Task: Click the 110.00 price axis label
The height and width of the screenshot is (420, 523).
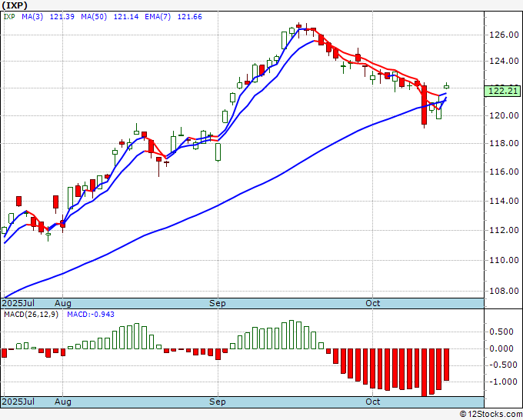Action: pyautogui.click(x=504, y=260)
